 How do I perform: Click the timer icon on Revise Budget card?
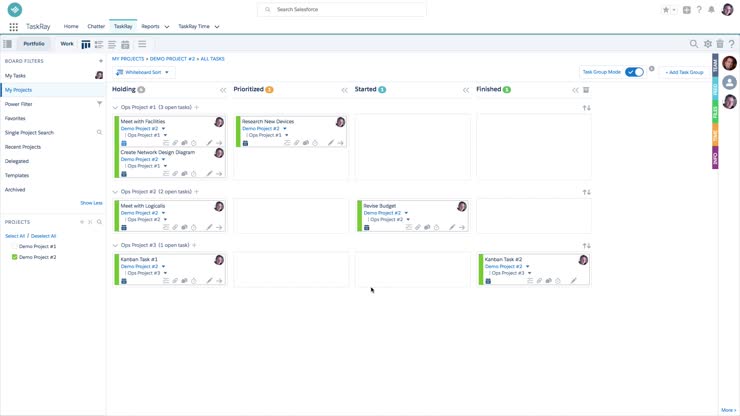click(437, 227)
